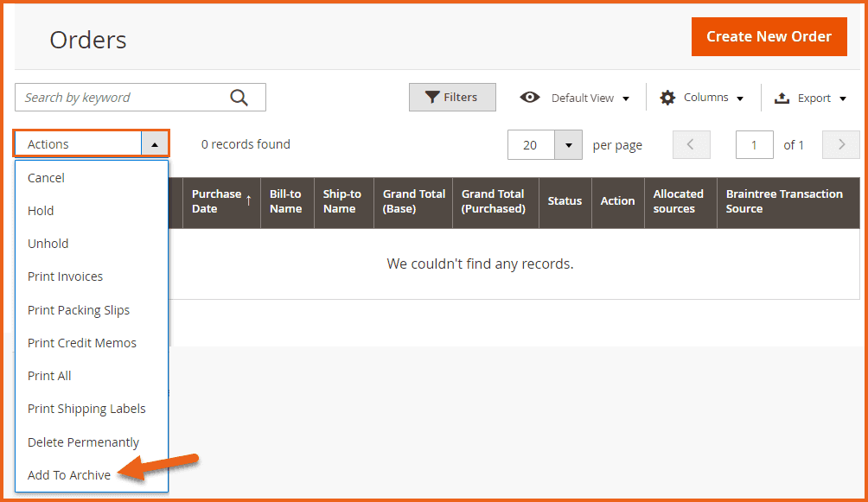This screenshot has width=868, height=502.
Task: Select Print Invoices action
Action: [66, 276]
